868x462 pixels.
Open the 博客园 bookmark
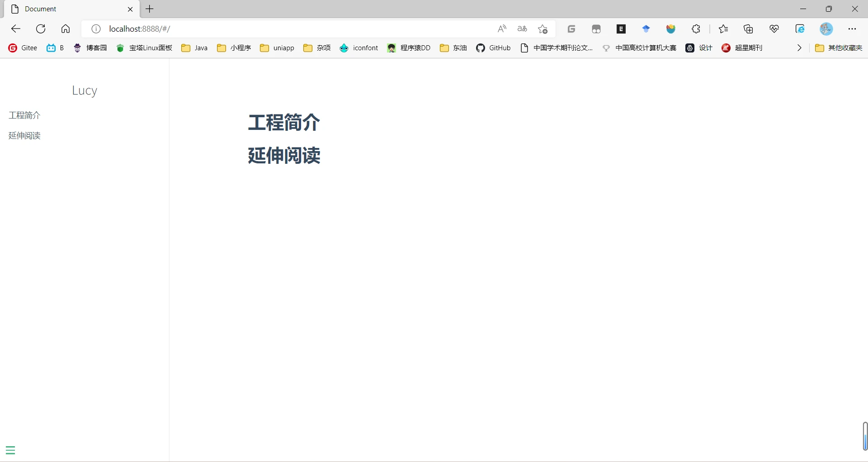point(90,48)
